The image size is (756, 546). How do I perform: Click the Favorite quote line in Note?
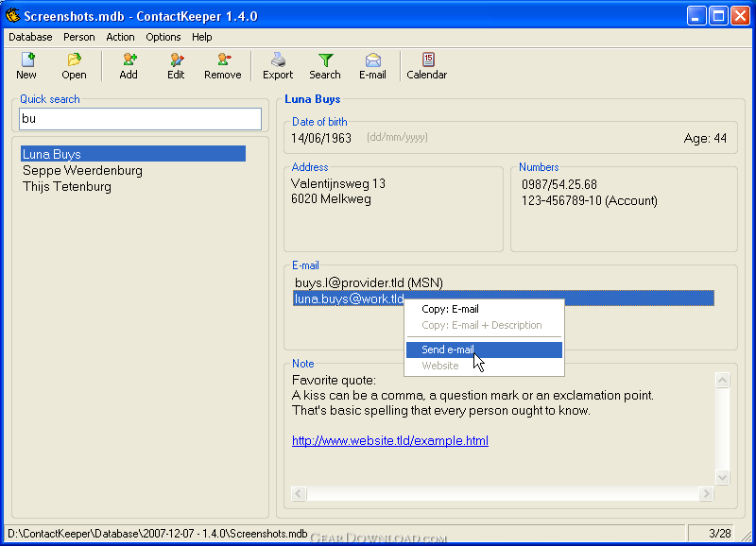click(334, 381)
